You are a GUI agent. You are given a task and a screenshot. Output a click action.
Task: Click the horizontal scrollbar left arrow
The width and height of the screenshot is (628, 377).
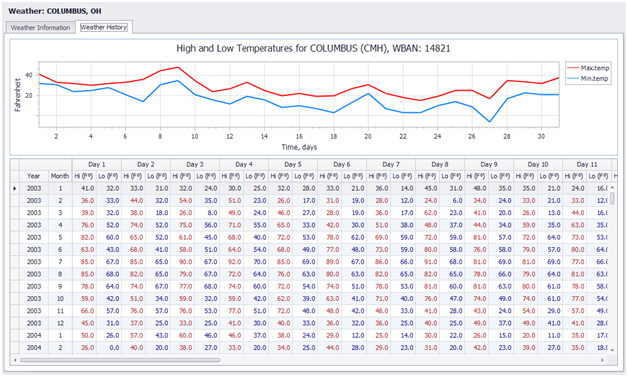(x=15, y=360)
